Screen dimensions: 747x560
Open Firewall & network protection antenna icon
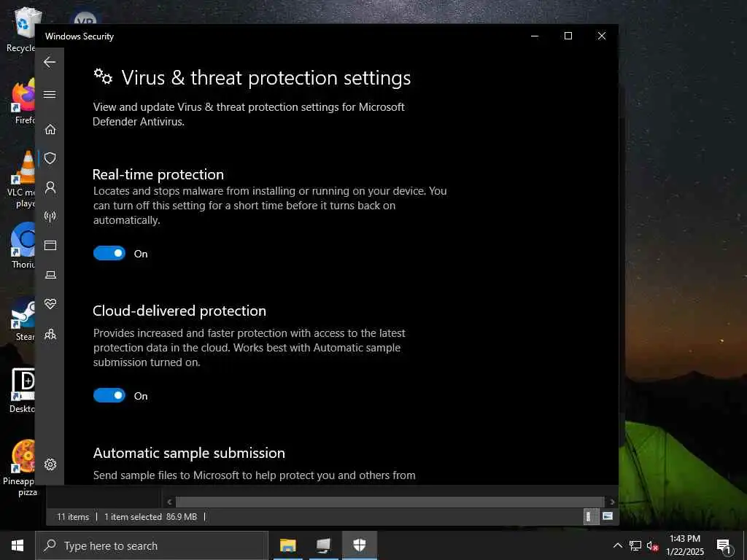[x=50, y=217]
